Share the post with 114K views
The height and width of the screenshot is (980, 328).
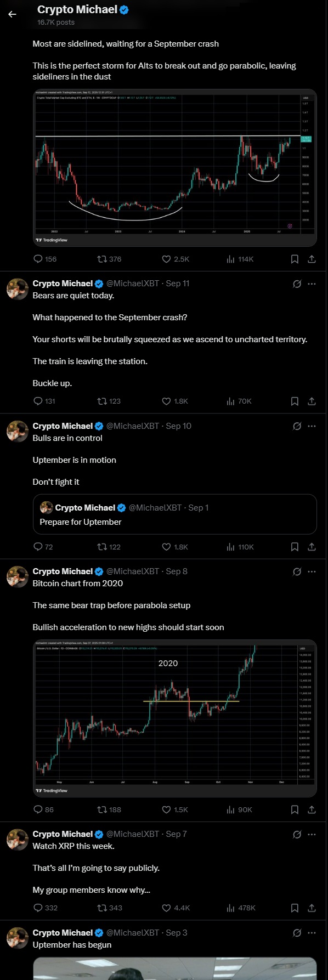(312, 259)
